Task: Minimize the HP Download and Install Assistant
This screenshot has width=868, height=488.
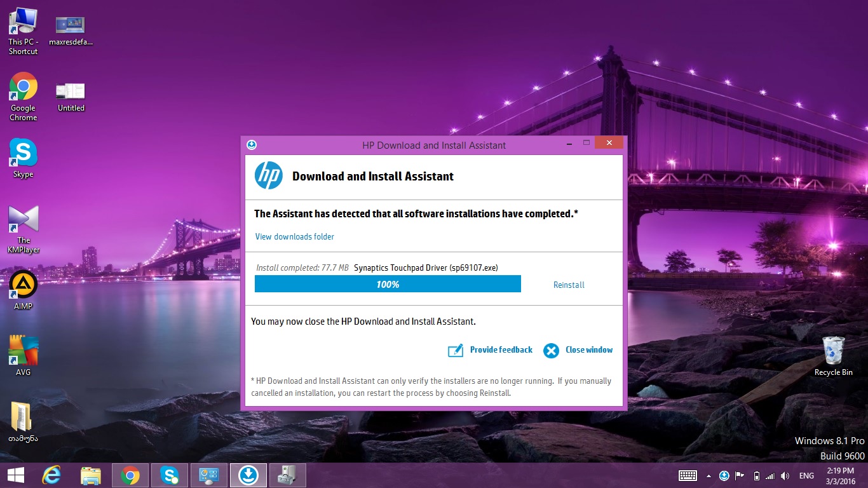Action: click(x=568, y=144)
